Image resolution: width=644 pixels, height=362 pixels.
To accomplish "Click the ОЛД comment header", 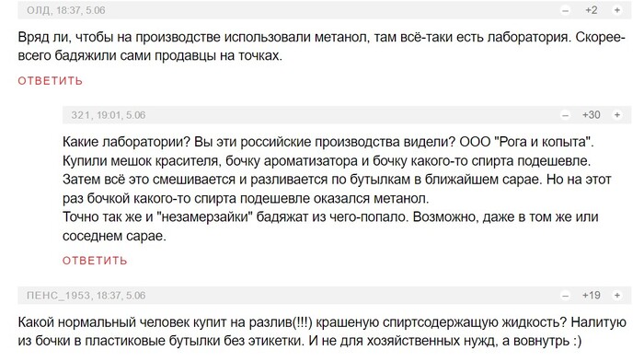I will point(325,10).
